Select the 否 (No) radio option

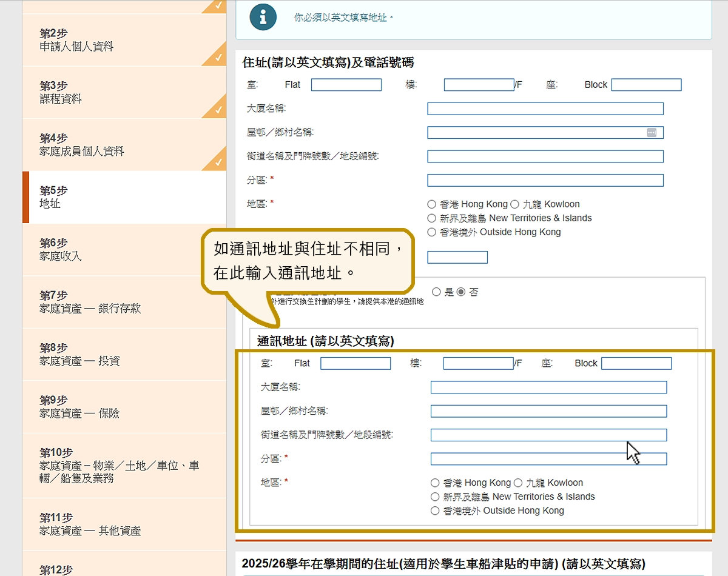tap(461, 292)
